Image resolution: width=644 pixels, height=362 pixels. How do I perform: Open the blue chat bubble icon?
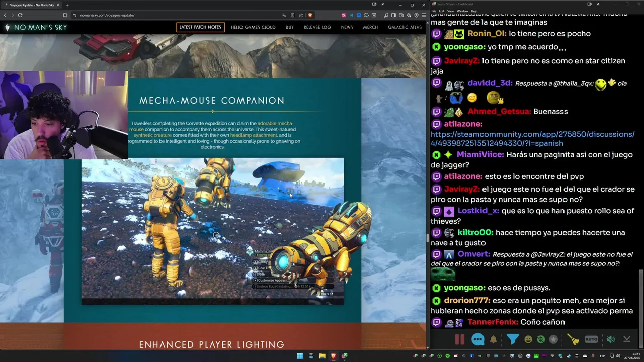477,339
